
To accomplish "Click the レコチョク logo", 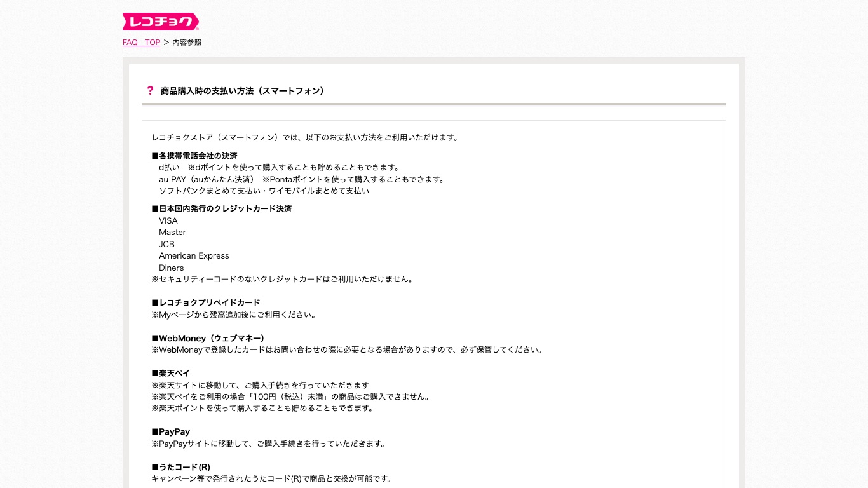I will [161, 22].
